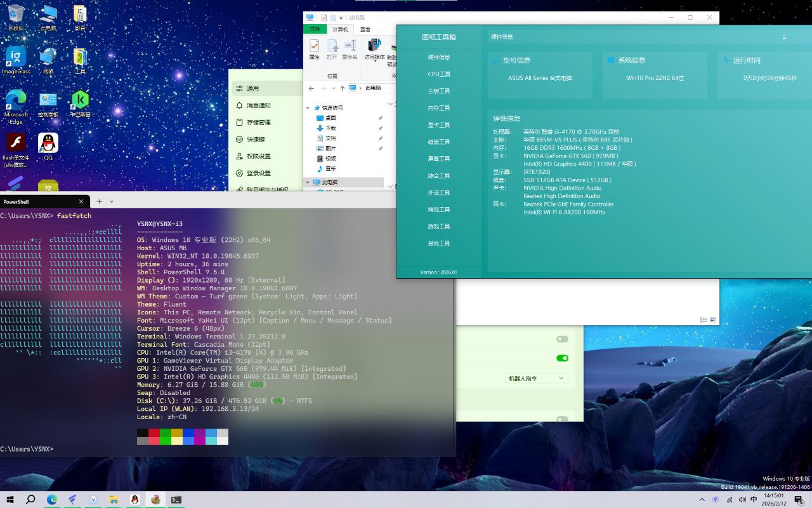Viewport: 812px width, 508px height.
Task: Click the Microsoft Edge taskbar icon
Action: tap(51, 500)
